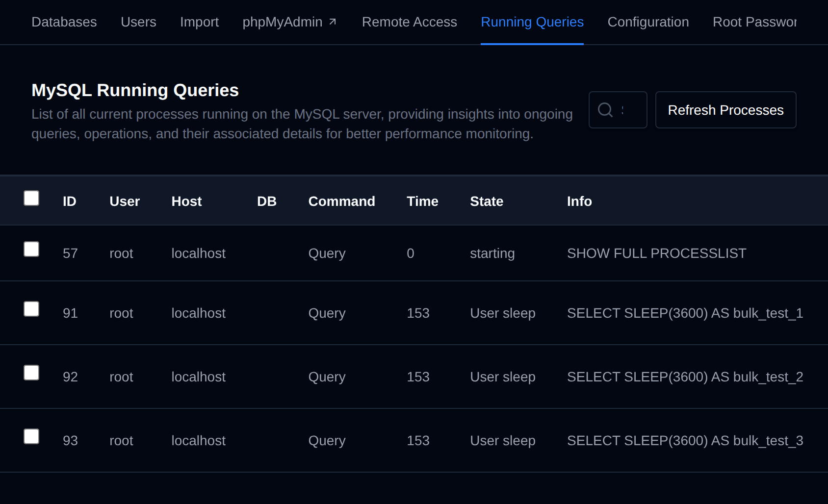Click the phpMyAdmin external arrow icon
Screen dimensions: 828x504
pyautogui.click(x=333, y=22)
